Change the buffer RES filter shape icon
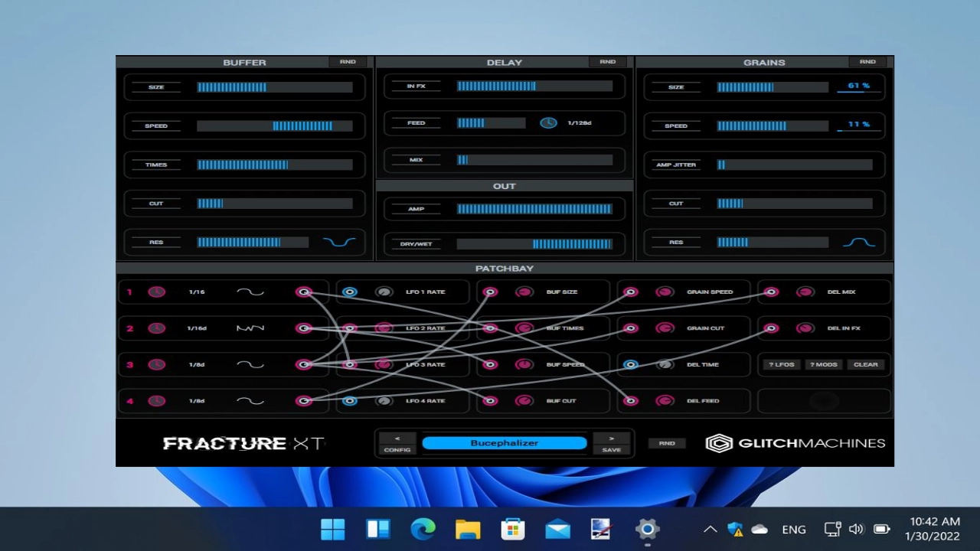Screen dimensions: 980x551 (339, 242)
